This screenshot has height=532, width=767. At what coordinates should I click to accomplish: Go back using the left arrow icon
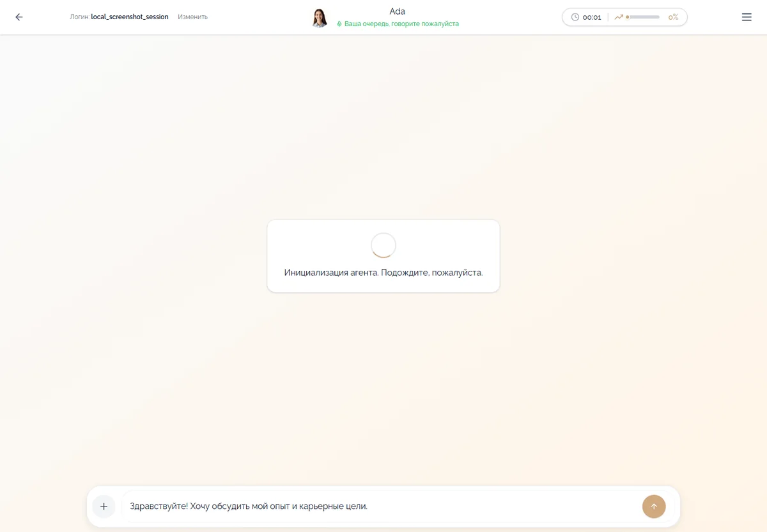click(x=19, y=17)
